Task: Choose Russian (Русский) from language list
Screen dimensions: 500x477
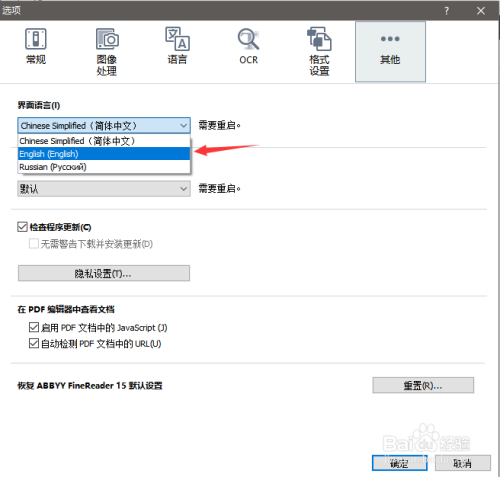Action: pos(104,167)
